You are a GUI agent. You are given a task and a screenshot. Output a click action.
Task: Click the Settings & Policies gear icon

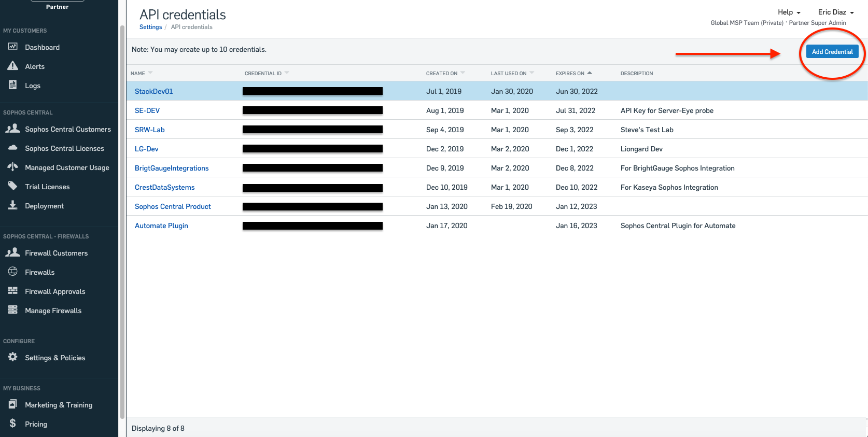tap(12, 357)
